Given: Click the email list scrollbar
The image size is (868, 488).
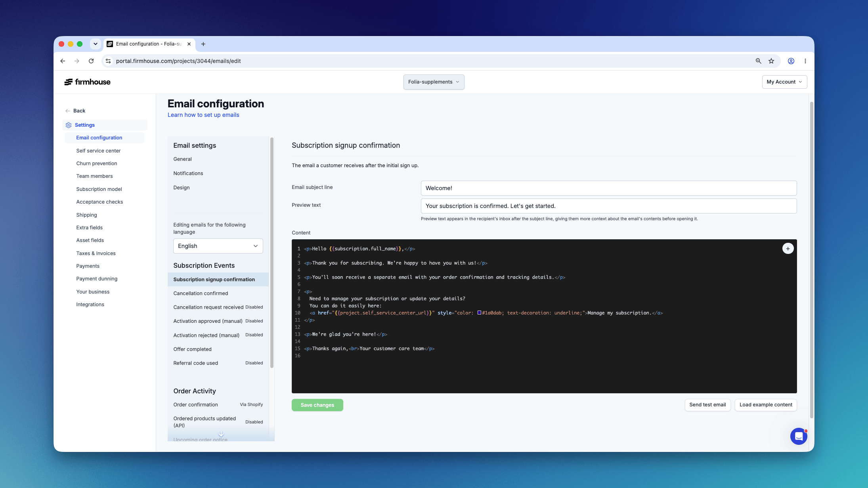Looking at the screenshot, I should [272, 253].
